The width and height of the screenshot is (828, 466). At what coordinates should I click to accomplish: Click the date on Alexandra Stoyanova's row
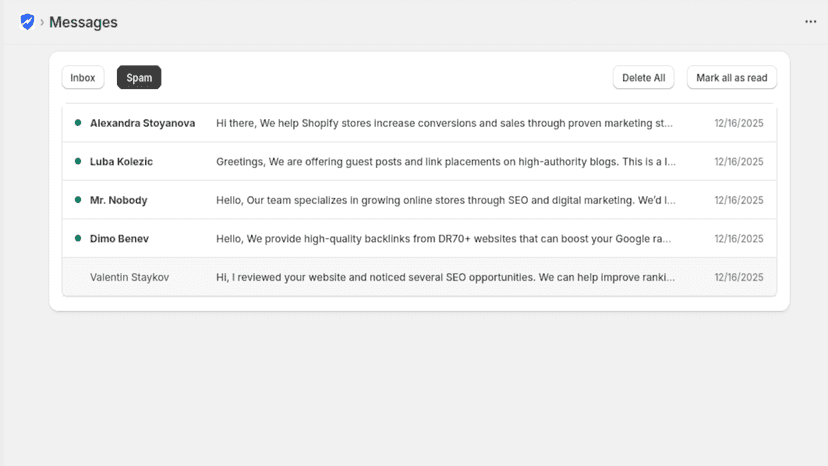(x=739, y=123)
